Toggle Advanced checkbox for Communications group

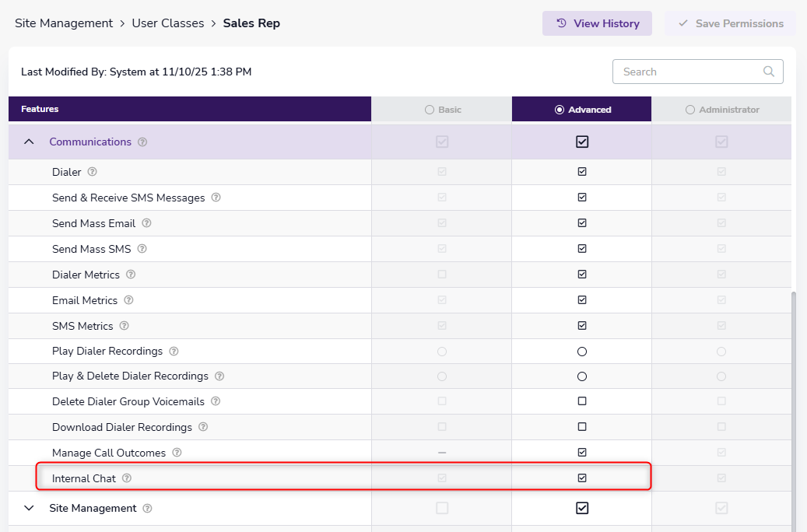582,142
